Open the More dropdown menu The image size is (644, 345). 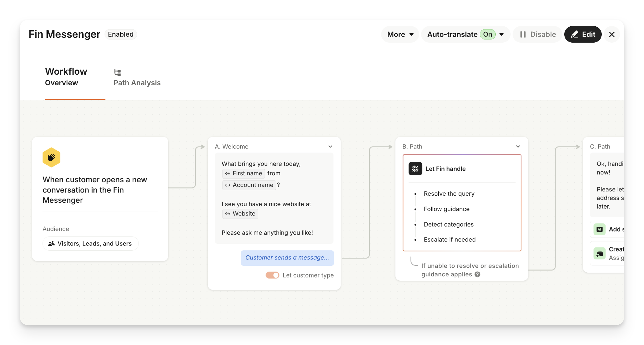400,34
